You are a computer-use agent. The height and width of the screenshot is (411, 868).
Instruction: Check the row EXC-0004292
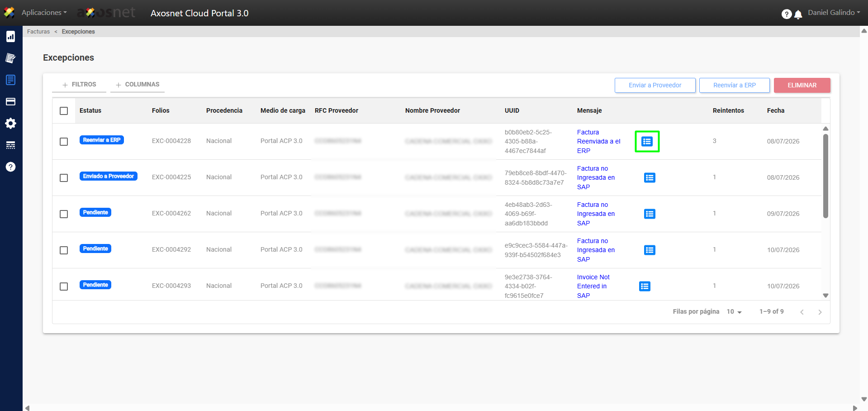point(64,250)
